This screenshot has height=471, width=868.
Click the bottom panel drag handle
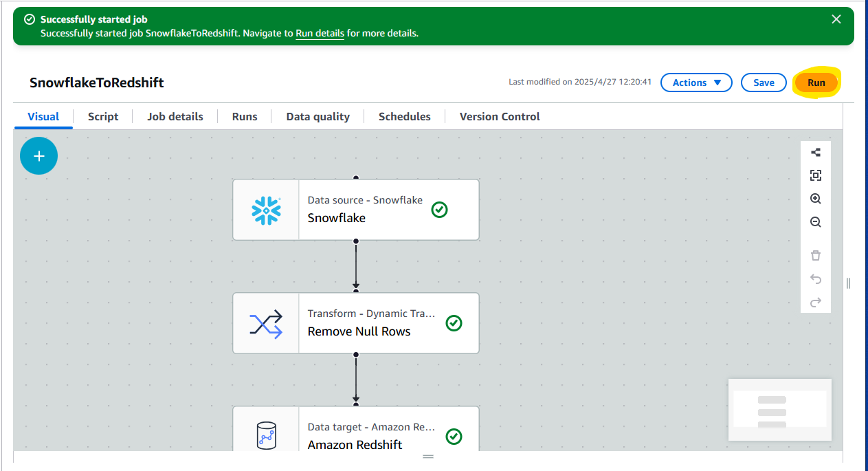click(x=428, y=457)
